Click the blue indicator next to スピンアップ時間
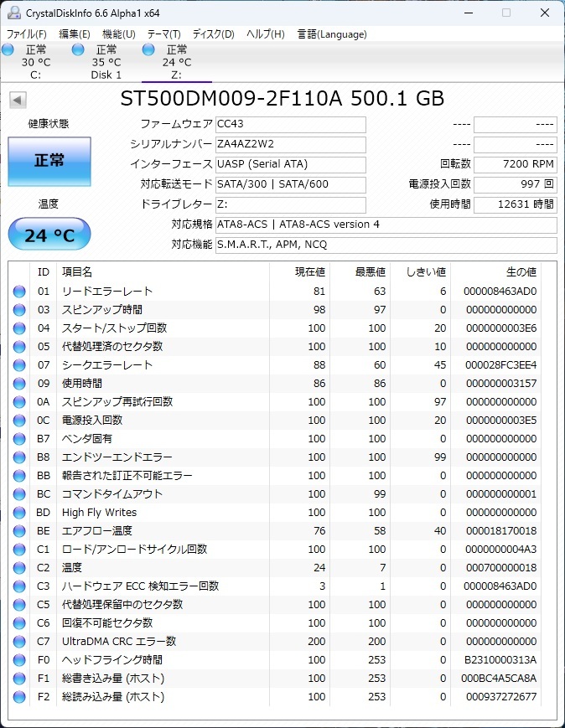This screenshot has width=565, height=728. (18, 310)
